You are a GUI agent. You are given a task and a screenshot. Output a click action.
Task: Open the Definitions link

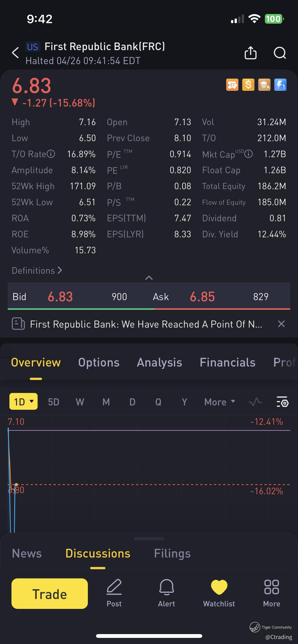(37, 270)
